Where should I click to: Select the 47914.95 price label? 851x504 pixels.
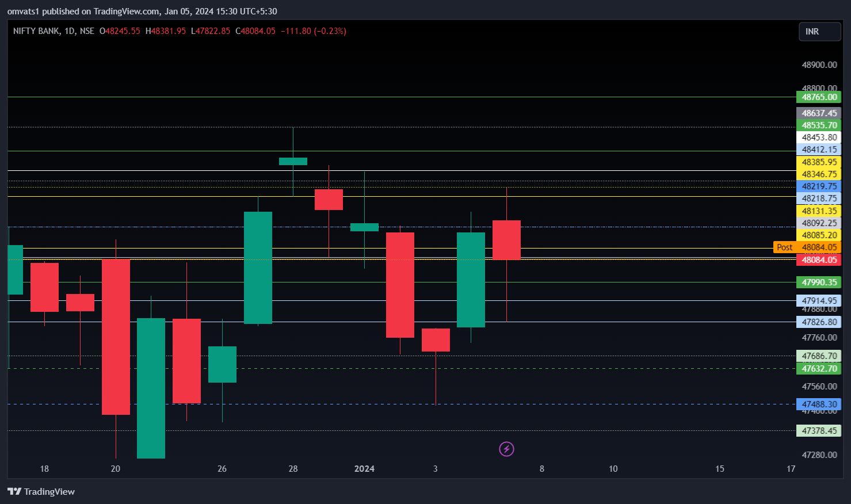tap(819, 301)
